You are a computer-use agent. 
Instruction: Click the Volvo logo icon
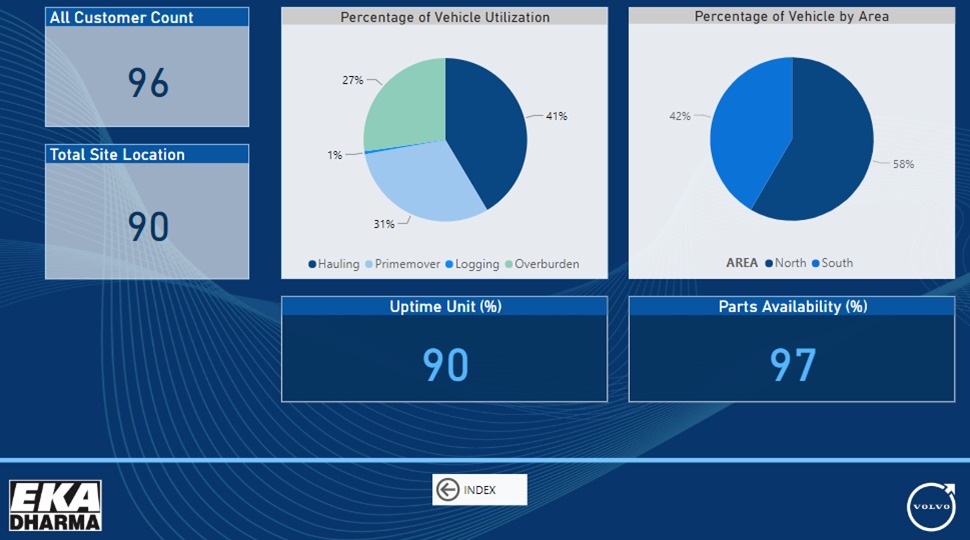click(x=931, y=507)
